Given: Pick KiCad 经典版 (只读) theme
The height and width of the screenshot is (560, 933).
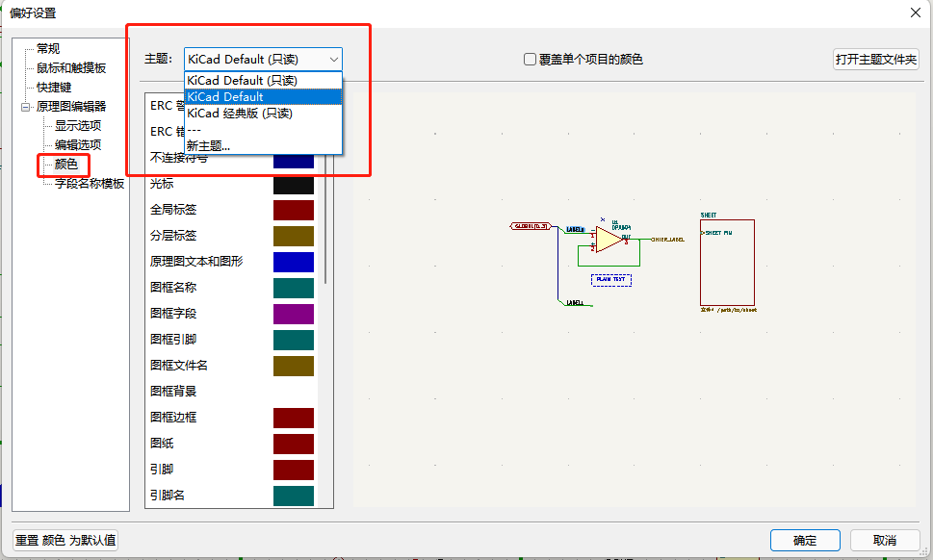Looking at the screenshot, I should tap(263, 113).
